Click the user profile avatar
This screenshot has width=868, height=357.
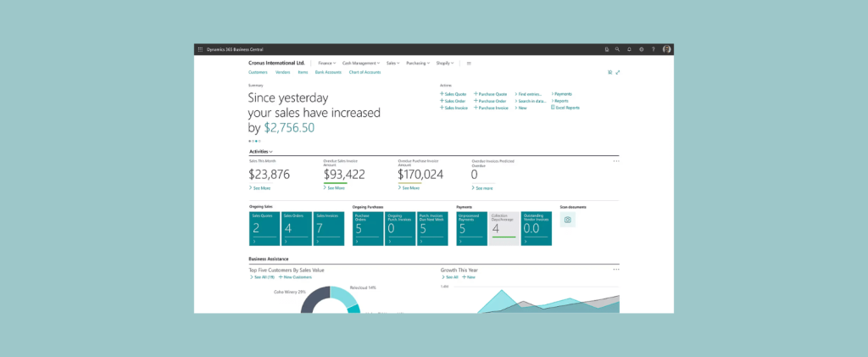pyautogui.click(x=667, y=49)
